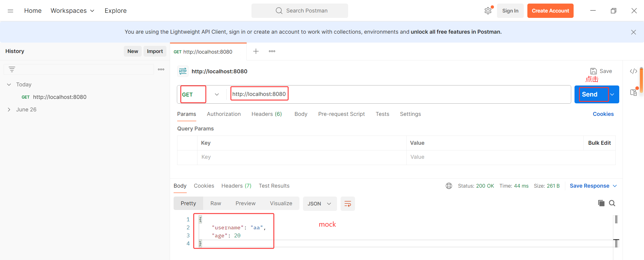Switch to the request Body tab
644x260 pixels.
[x=301, y=114]
